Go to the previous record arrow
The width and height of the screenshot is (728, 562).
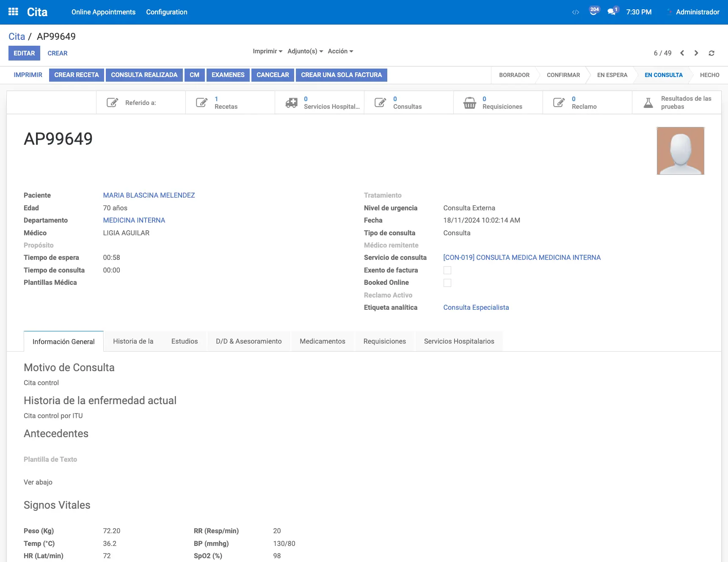(x=682, y=53)
